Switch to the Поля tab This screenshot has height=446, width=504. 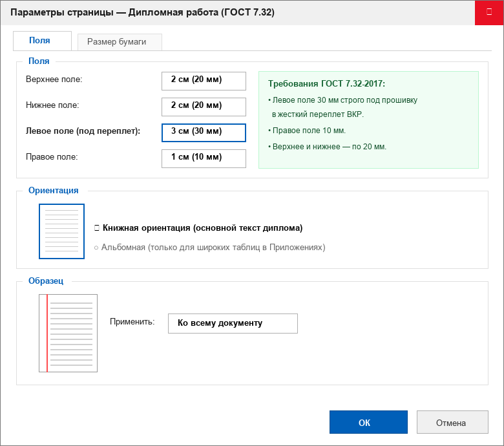[42, 41]
